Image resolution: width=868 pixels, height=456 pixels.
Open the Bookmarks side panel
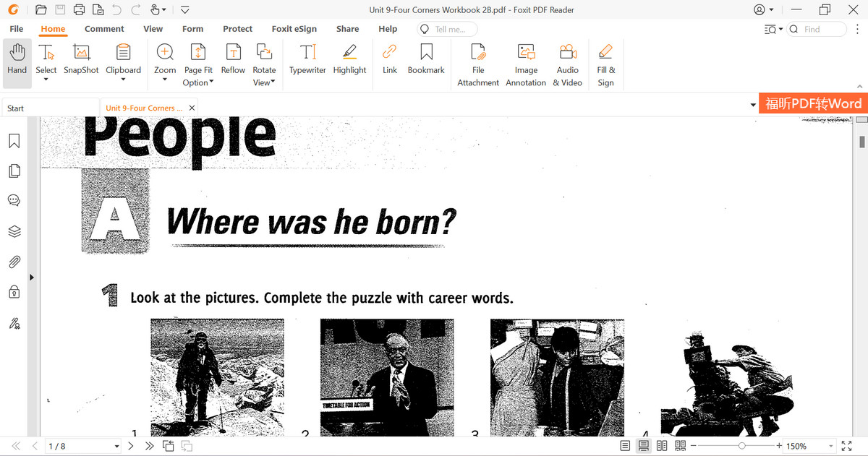[14, 141]
